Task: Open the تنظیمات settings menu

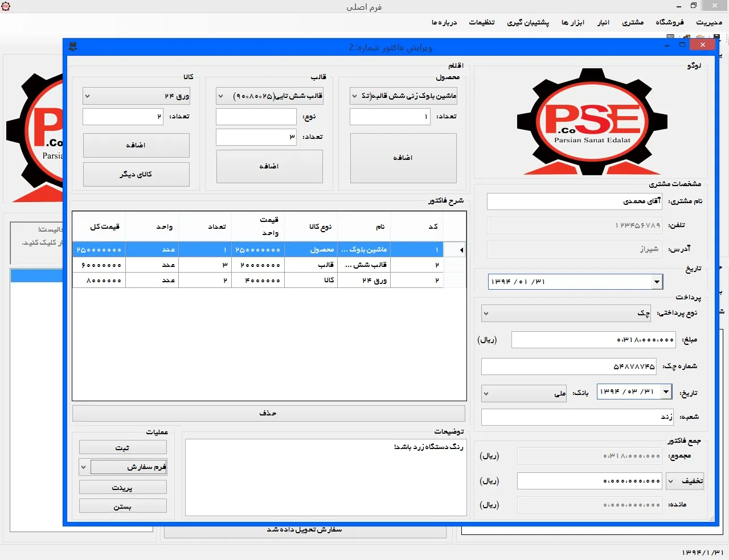Action: (x=481, y=22)
